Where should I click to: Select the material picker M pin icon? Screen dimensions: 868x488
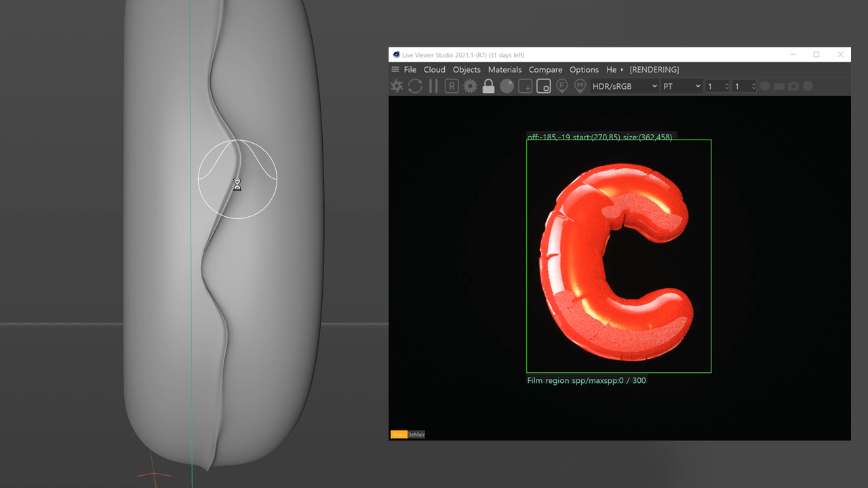click(580, 86)
